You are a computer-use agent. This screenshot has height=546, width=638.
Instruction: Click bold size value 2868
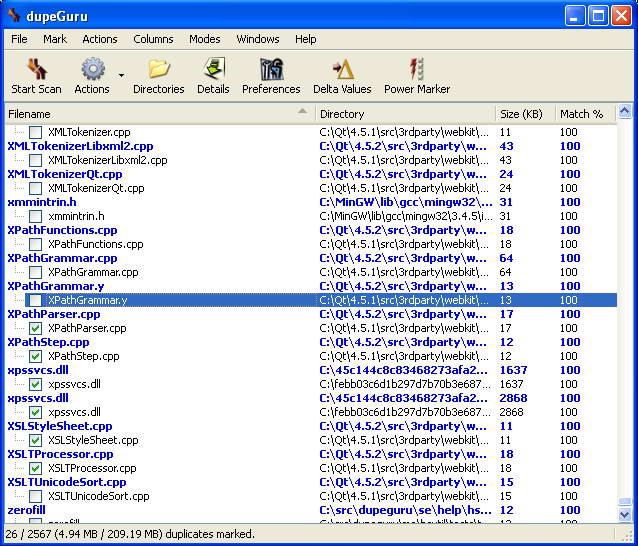513,398
